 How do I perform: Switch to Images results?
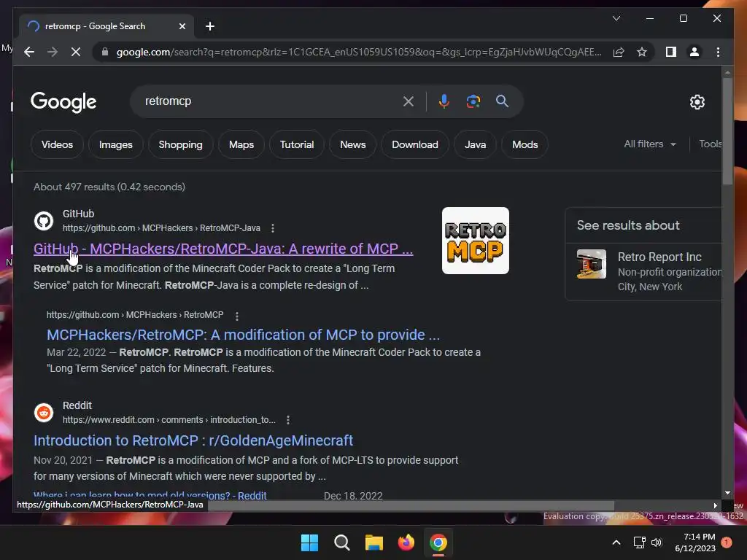point(116,144)
